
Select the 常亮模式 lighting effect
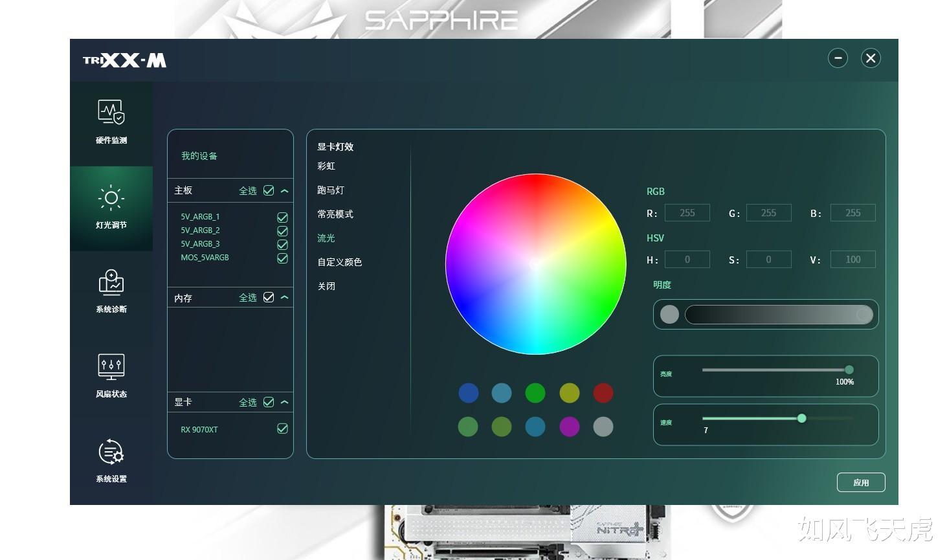click(335, 214)
